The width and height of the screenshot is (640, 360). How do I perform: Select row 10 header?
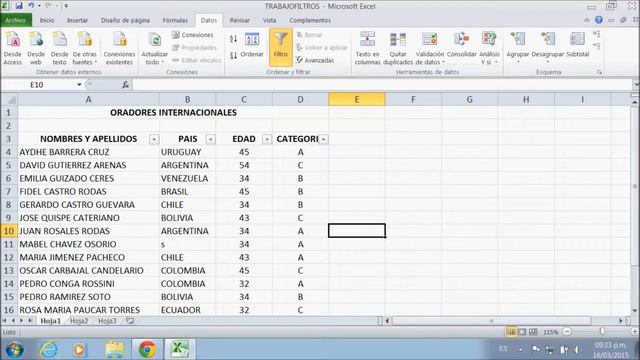pos(9,231)
